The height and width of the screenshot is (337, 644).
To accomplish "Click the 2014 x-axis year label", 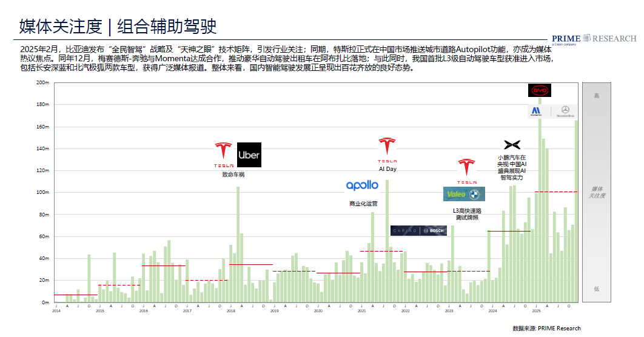I will pyautogui.click(x=56, y=311).
